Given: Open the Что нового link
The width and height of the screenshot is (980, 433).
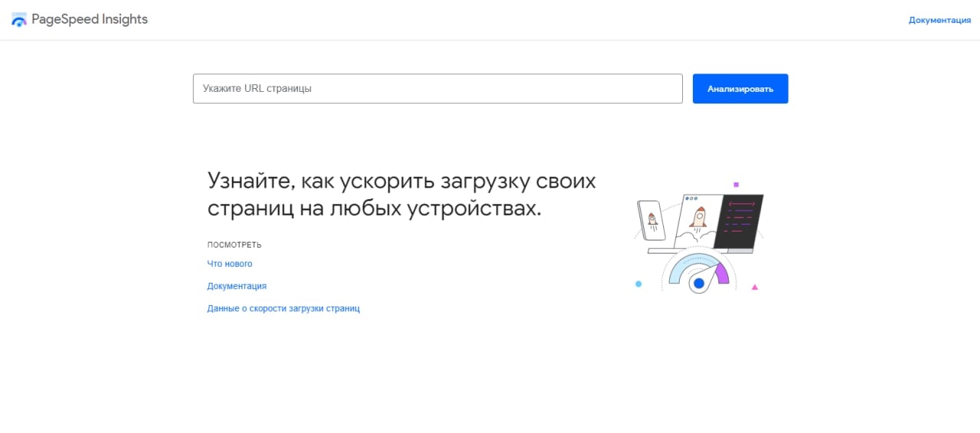Looking at the screenshot, I should click(x=230, y=264).
